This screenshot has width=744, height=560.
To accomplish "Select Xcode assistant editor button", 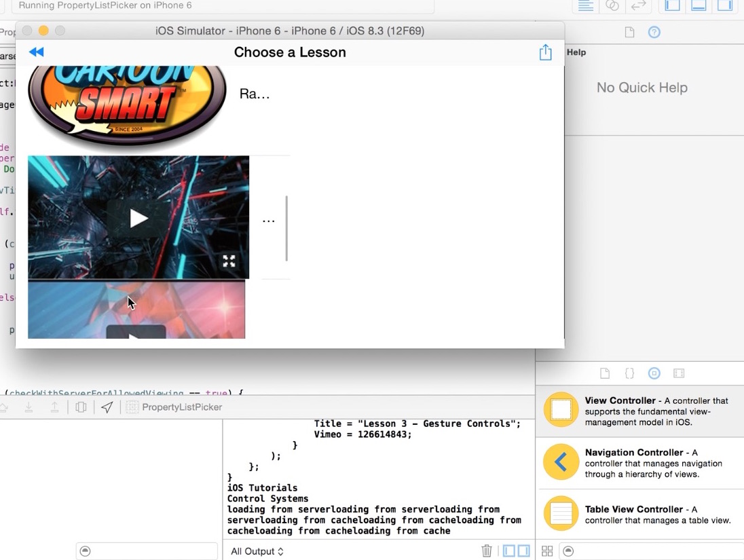I will (x=612, y=5).
